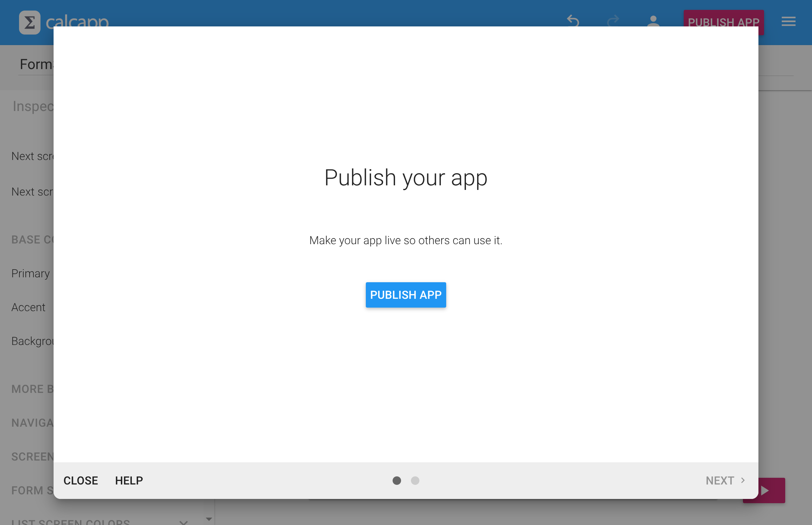Click the NEXT label in the dialog
Viewport: 812px width, 525px height.
(720, 481)
